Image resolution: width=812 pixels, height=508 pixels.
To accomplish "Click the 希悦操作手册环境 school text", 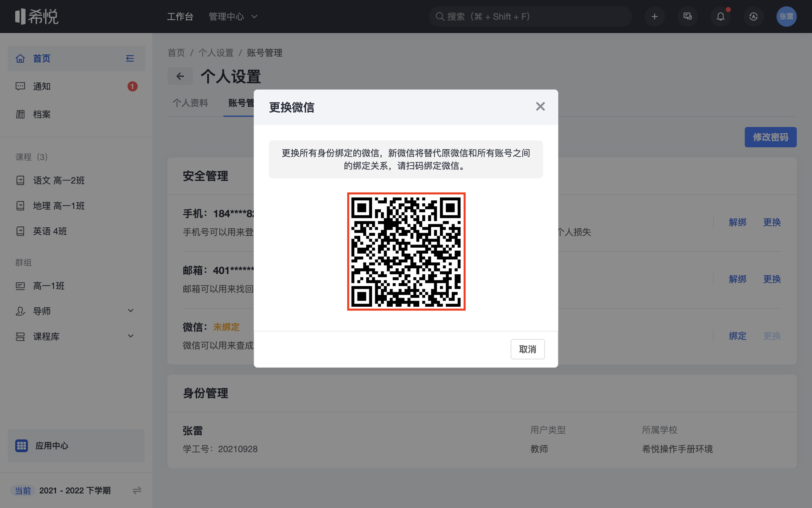I will click(677, 449).
